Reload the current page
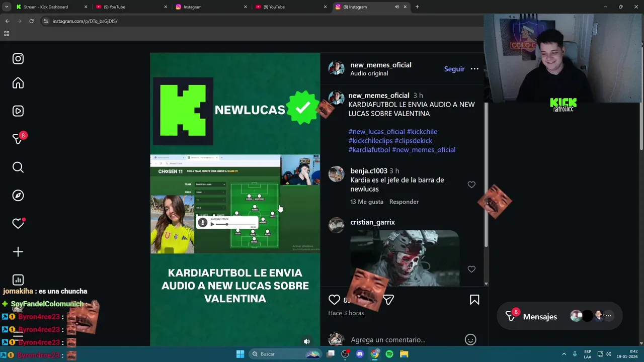 coord(31,21)
